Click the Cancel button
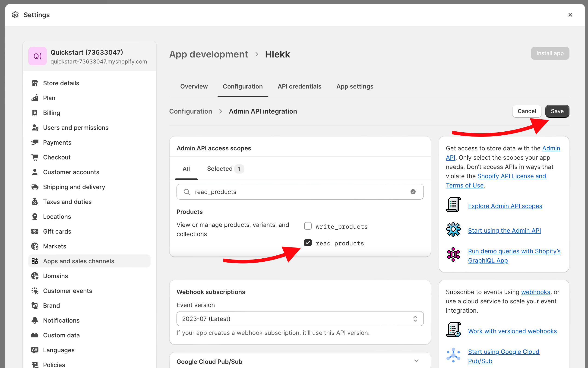This screenshot has width=588, height=368. coord(527,111)
